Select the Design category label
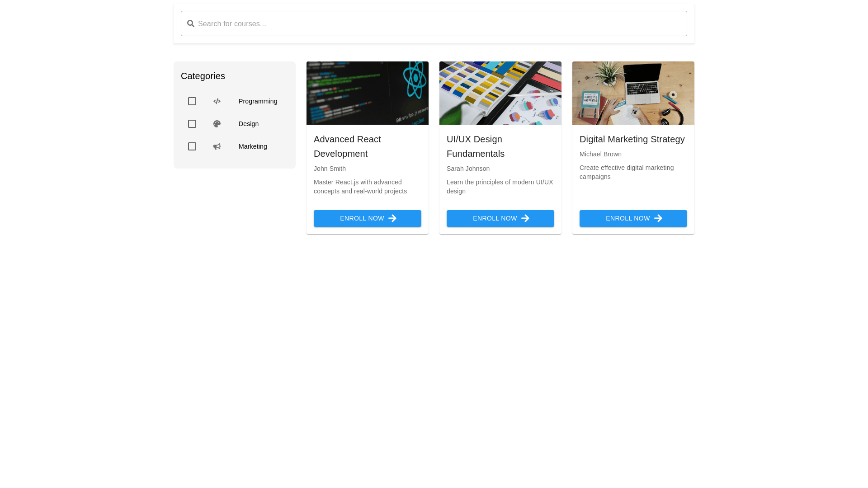The width and height of the screenshot is (868, 488). pos(249,124)
